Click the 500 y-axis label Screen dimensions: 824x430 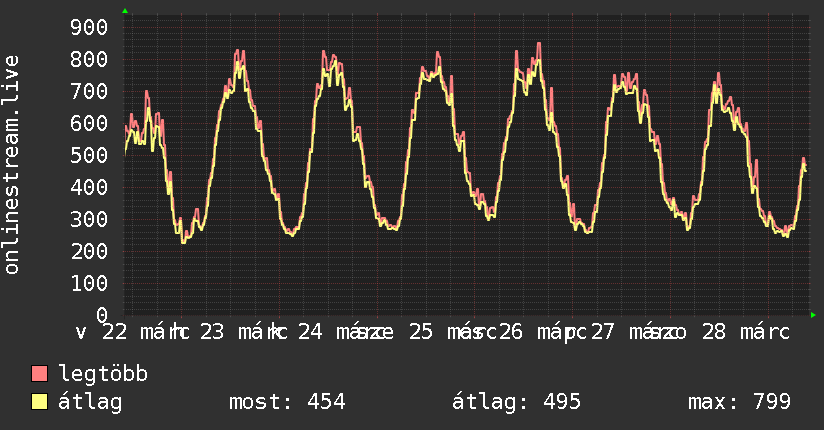coord(89,156)
